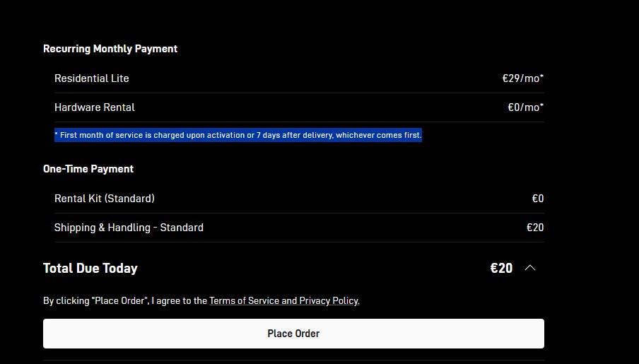Click the One-Time Payment heading
Image resolution: width=639 pixels, height=364 pixels.
click(x=88, y=169)
